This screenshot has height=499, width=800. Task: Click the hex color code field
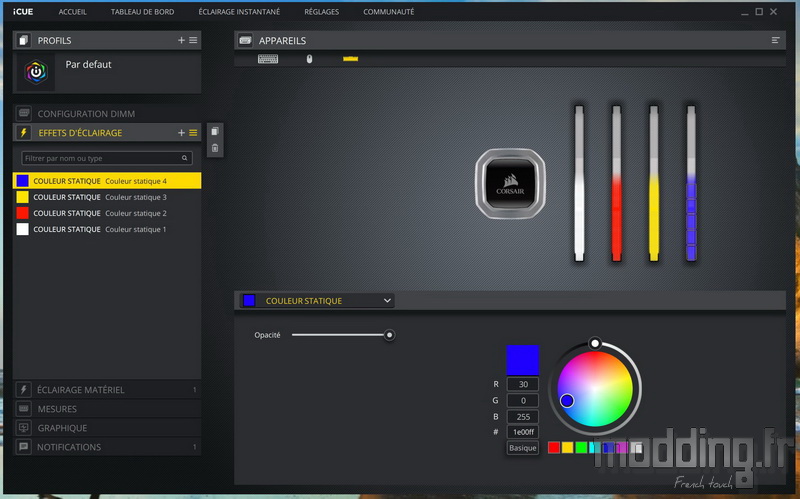click(x=522, y=432)
